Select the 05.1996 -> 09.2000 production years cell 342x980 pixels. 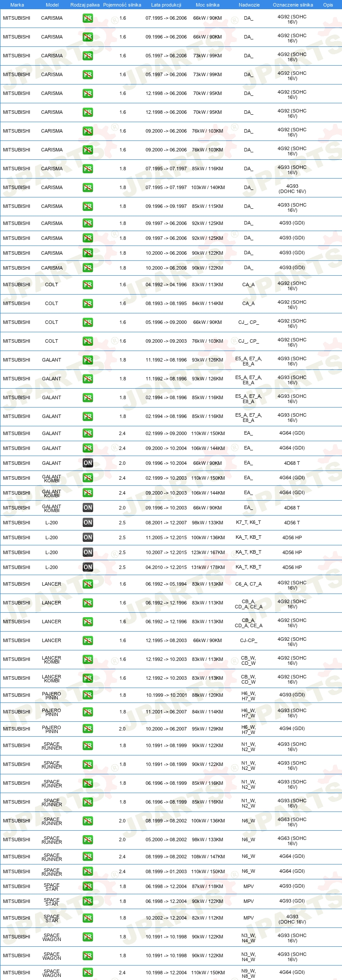coord(166,322)
